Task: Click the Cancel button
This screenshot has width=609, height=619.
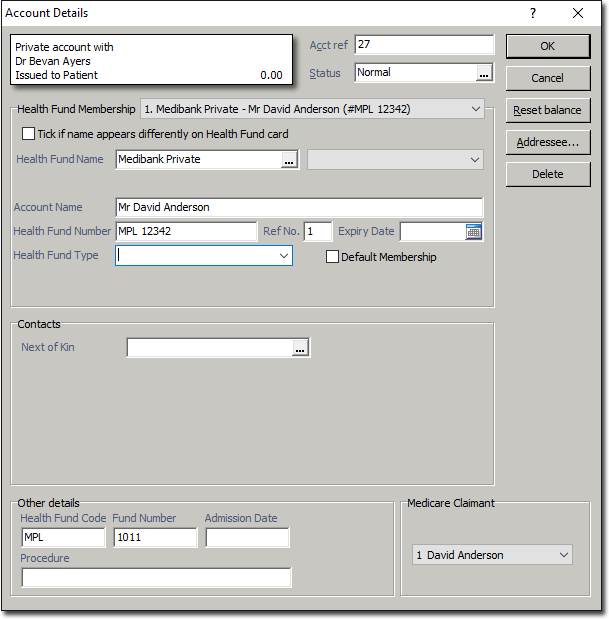Action: pyautogui.click(x=547, y=78)
